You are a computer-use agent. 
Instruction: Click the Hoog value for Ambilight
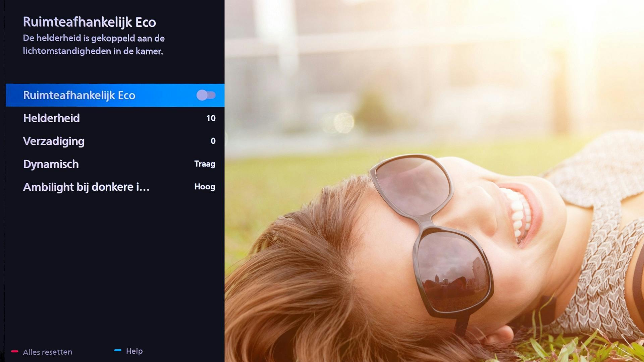[x=205, y=187]
